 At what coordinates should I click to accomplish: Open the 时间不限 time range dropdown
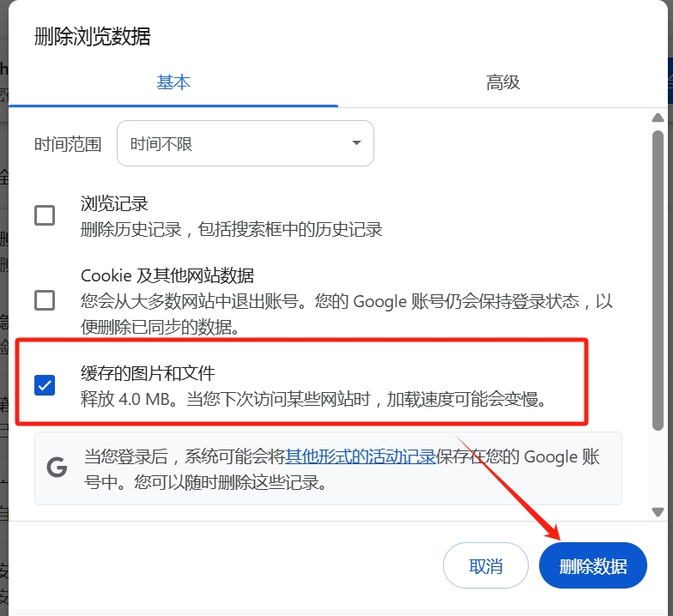pos(246,143)
